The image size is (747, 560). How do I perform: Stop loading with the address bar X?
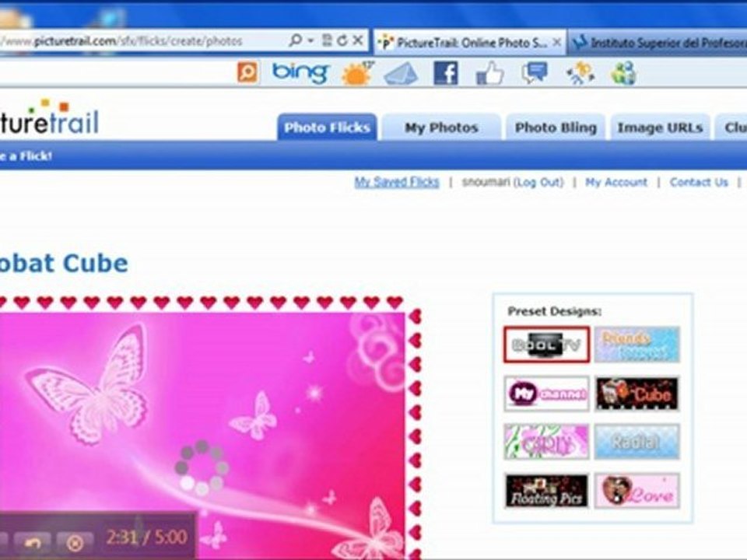click(x=358, y=41)
